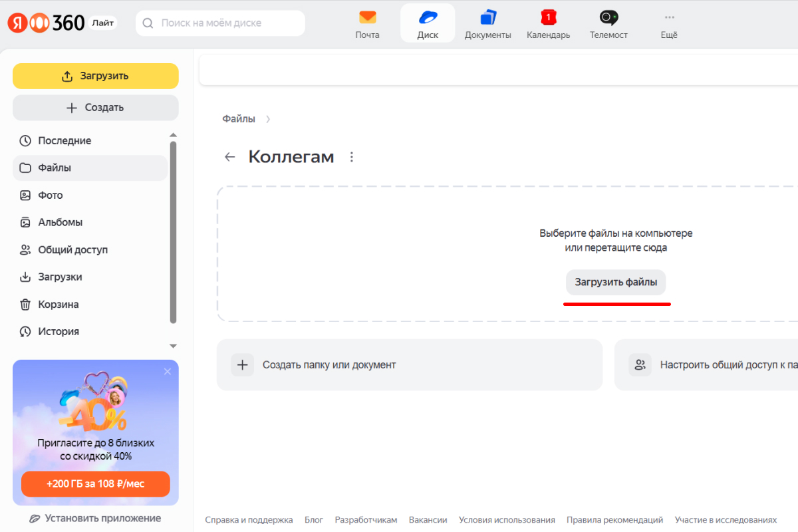Click the Настроить общий доступ card
The height and width of the screenshot is (532, 798).
pos(706,365)
